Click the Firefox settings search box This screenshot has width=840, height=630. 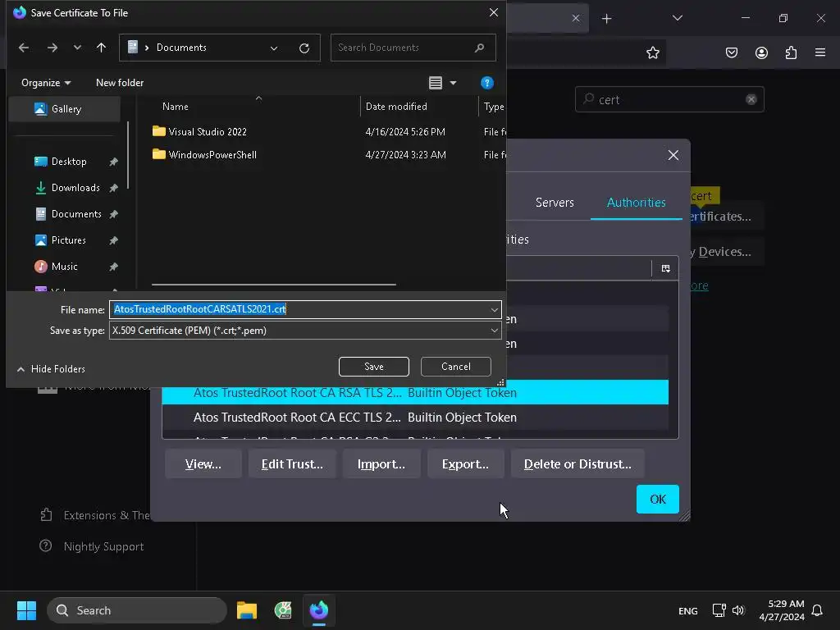coord(669,99)
